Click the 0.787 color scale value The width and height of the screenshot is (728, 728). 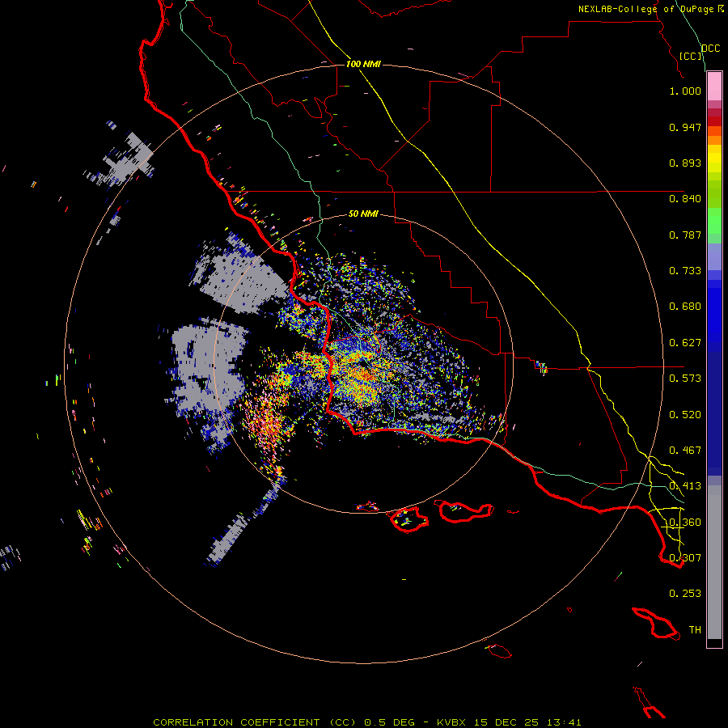pos(685,235)
